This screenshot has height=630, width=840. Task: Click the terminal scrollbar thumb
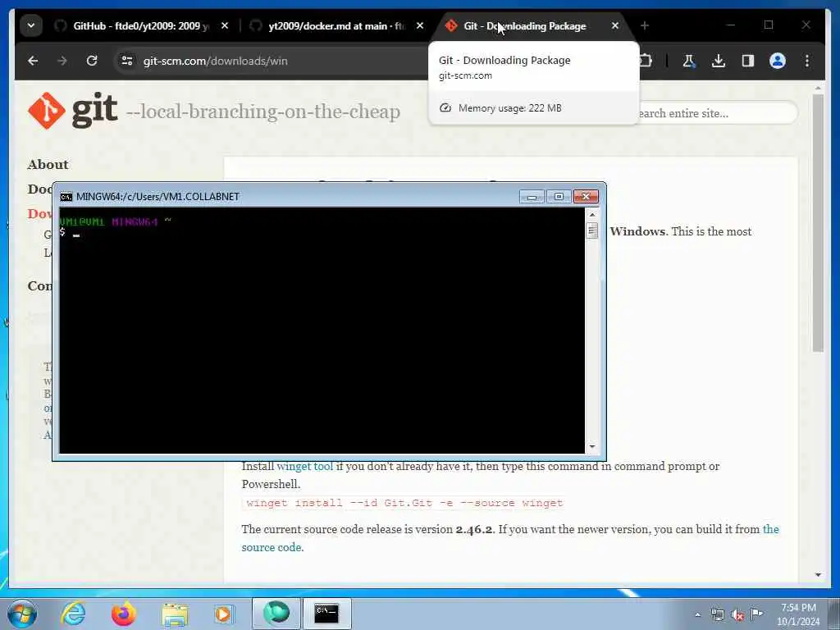click(592, 231)
